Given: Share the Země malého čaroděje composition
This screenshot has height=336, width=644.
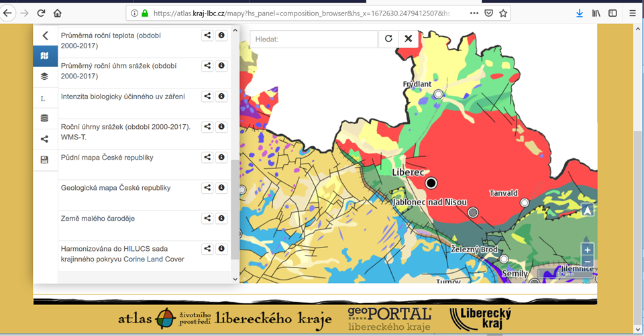Looking at the screenshot, I should point(207,218).
